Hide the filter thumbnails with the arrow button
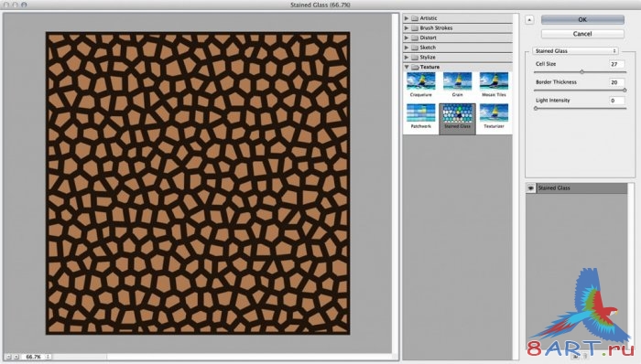This screenshot has height=364, width=641. pyautogui.click(x=529, y=19)
